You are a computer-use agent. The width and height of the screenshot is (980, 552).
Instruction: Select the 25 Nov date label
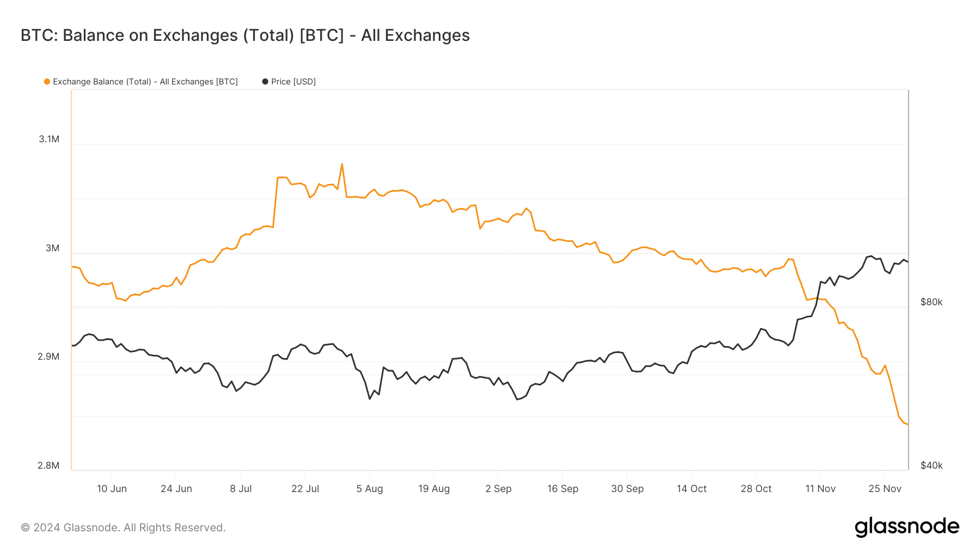pos(885,489)
